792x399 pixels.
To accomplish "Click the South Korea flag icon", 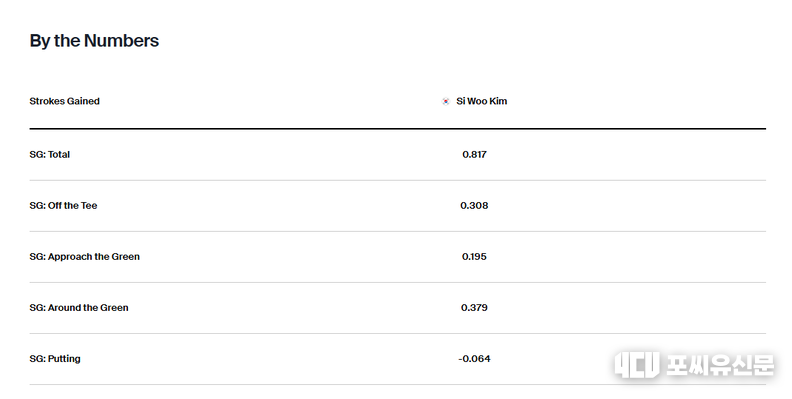I will [x=446, y=102].
